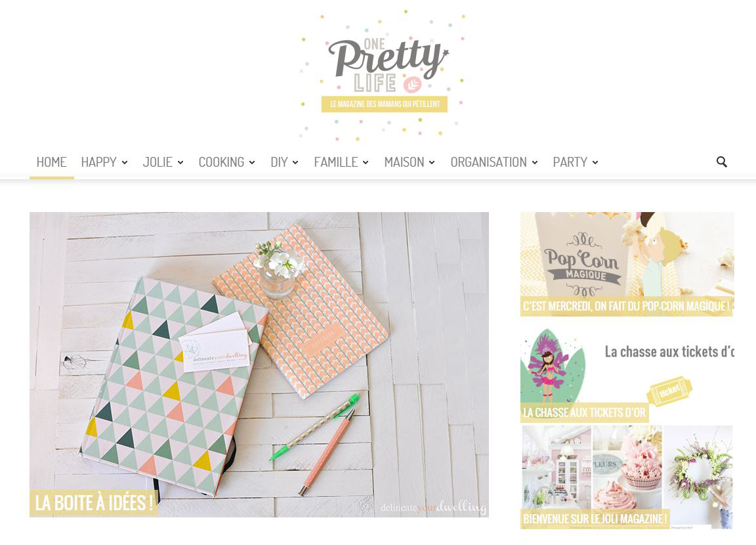Click Bienvenue sur le joli magazine link
The image size is (756, 545).
[x=595, y=519]
